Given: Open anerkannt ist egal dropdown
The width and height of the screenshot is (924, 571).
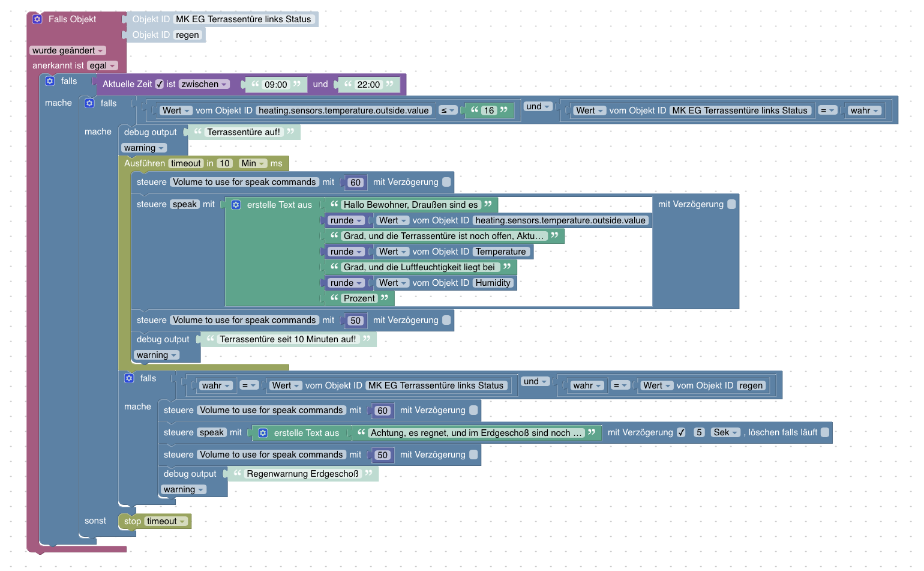Looking at the screenshot, I should [x=103, y=65].
